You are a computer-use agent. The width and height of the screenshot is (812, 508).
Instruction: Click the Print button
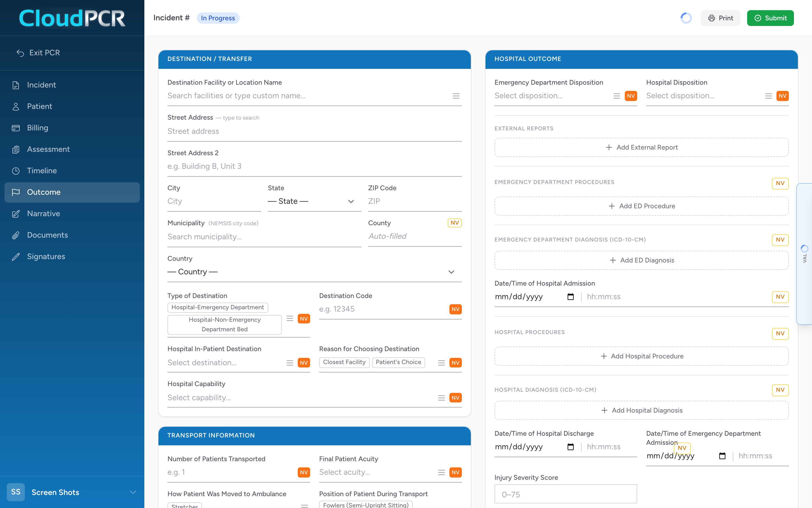pyautogui.click(x=720, y=18)
